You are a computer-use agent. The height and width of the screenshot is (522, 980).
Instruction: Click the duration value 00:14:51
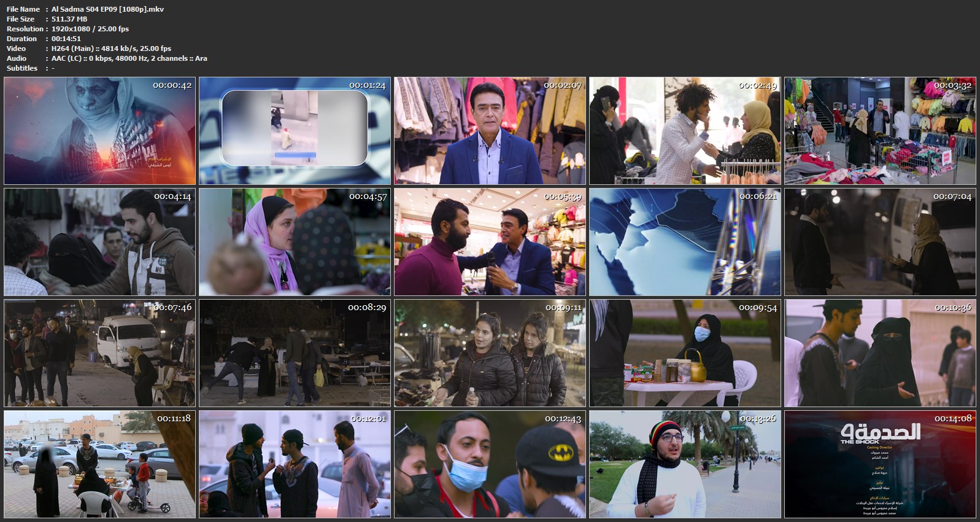click(x=66, y=39)
